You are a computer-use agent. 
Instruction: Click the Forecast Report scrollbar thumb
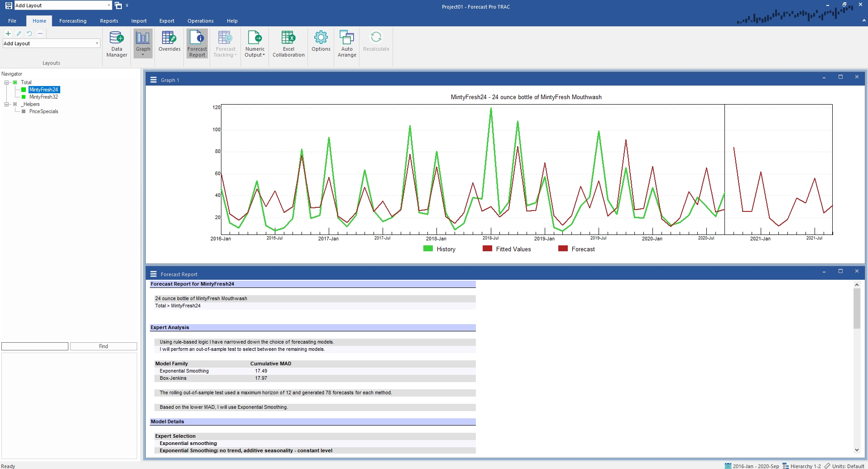(857, 308)
